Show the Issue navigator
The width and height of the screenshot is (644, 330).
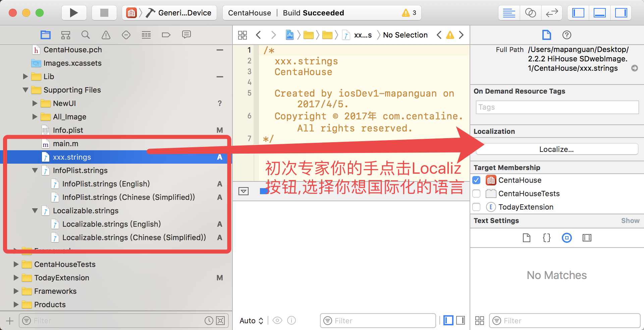pos(106,35)
